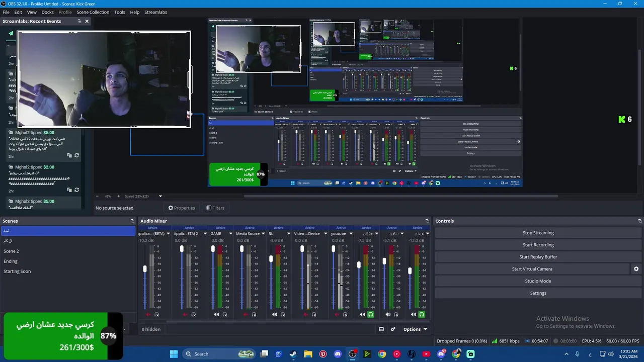Float the Controls dock panel
This screenshot has width=644, height=362.
(x=639, y=221)
